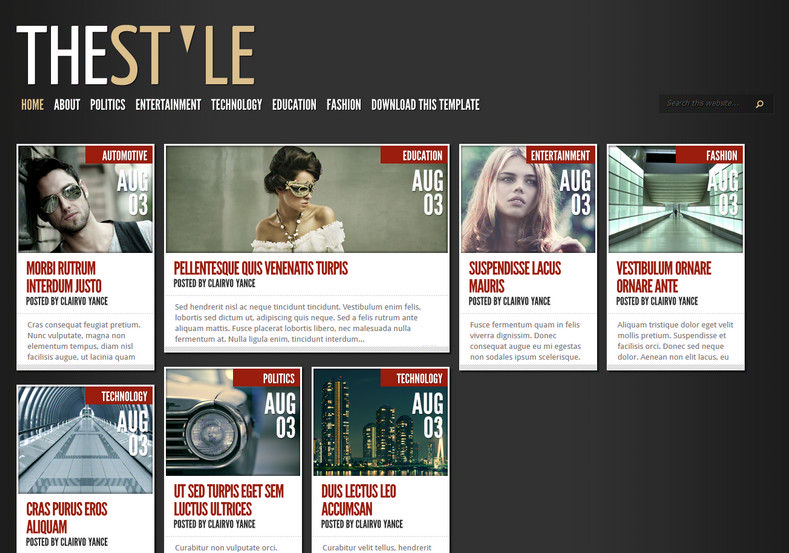Image resolution: width=789 pixels, height=553 pixels.
Task: Click Aug 03 date on city skyline card
Action: tap(428, 416)
